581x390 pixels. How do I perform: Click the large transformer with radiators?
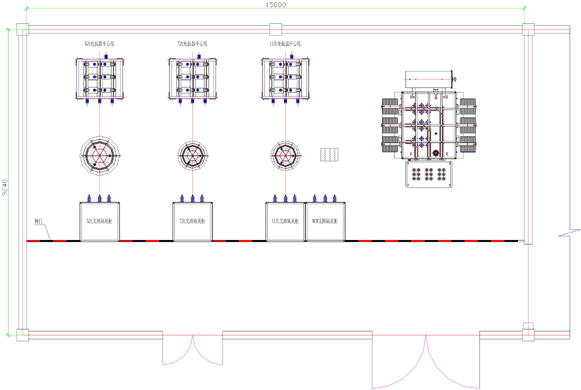pyautogui.click(x=429, y=126)
